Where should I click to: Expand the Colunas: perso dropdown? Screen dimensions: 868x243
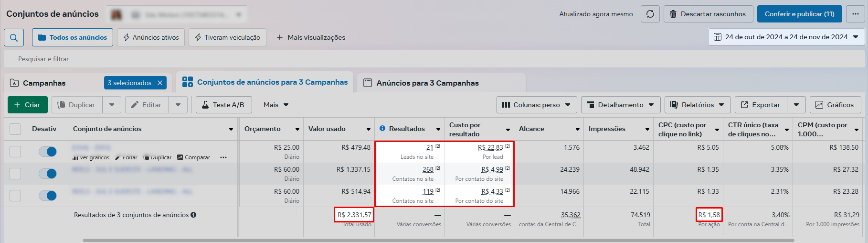[537, 105]
